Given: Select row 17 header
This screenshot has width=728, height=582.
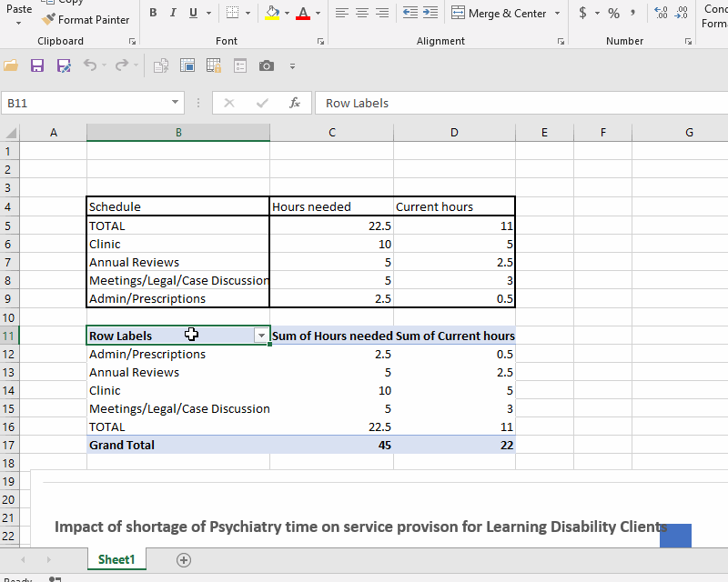Looking at the screenshot, I should click(x=9, y=445).
